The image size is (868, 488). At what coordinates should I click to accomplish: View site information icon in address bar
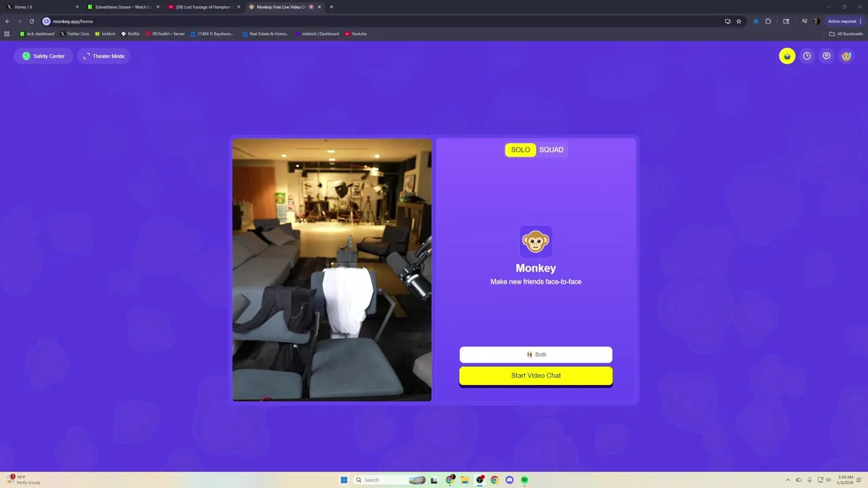pyautogui.click(x=47, y=21)
